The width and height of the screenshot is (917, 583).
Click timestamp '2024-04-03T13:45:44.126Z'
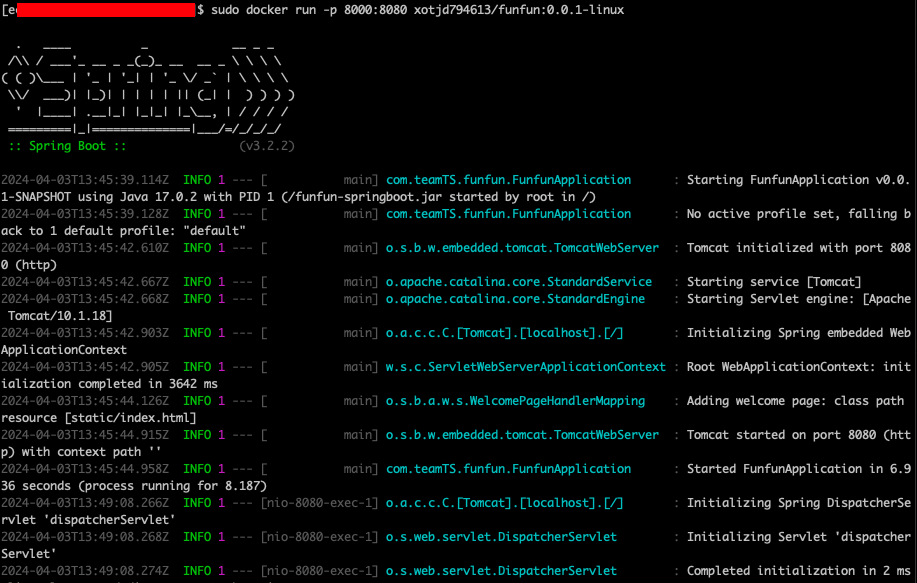coord(85,401)
